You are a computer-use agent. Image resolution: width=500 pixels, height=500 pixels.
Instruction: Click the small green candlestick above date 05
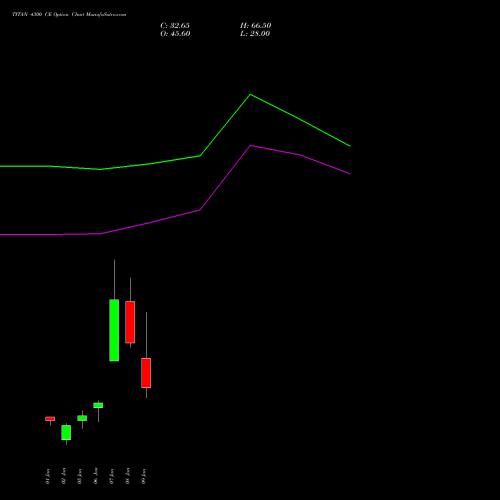tap(82, 418)
